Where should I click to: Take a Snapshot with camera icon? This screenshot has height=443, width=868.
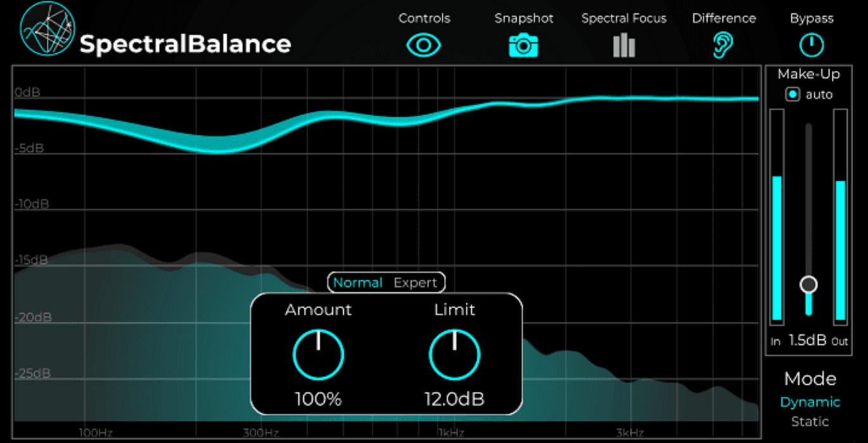pos(524,45)
